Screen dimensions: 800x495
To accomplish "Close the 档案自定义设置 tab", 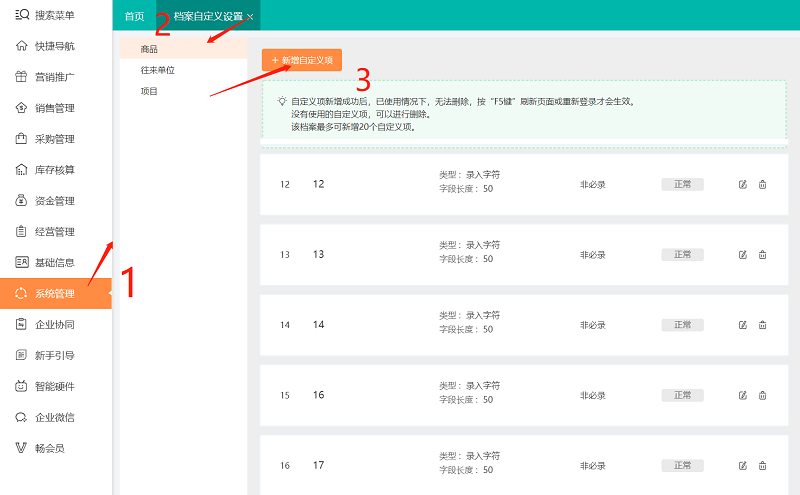I will click(x=250, y=16).
